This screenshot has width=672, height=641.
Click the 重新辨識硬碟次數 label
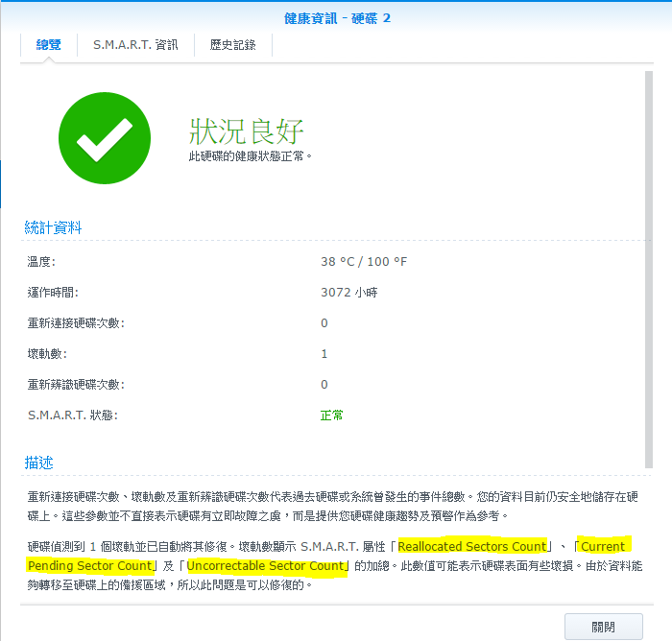(x=76, y=385)
